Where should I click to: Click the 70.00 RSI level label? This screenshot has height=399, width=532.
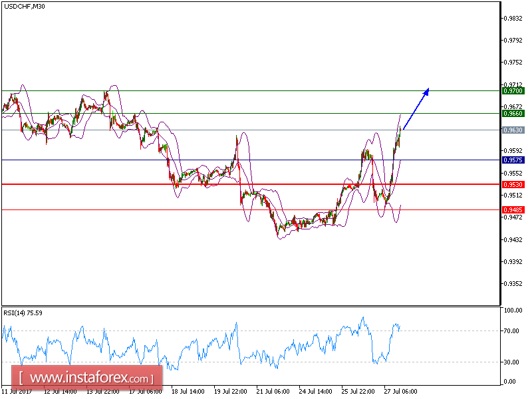tap(511, 331)
